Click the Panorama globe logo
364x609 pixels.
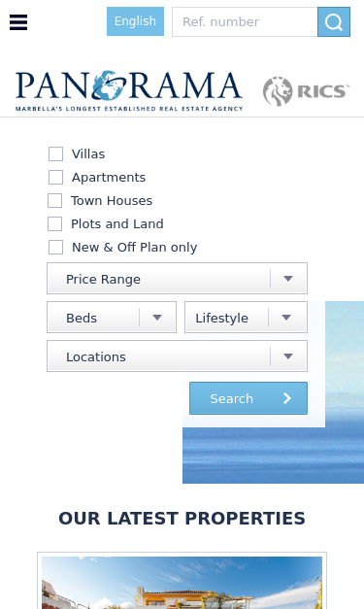coord(129,91)
